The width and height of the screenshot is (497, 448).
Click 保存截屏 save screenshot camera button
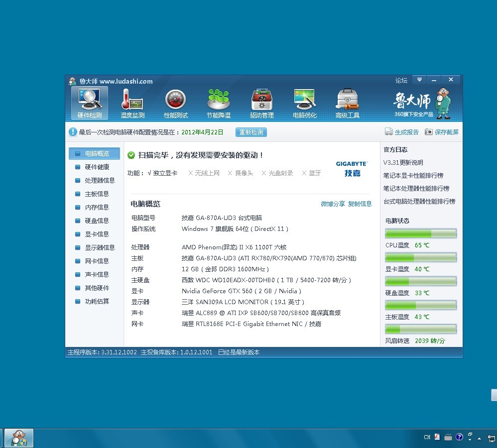tap(441, 132)
